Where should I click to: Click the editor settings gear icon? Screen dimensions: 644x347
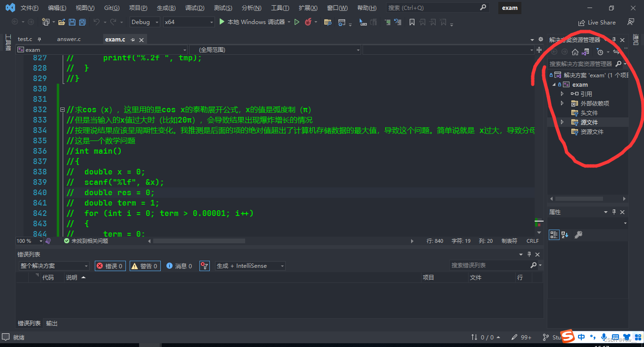point(540,40)
